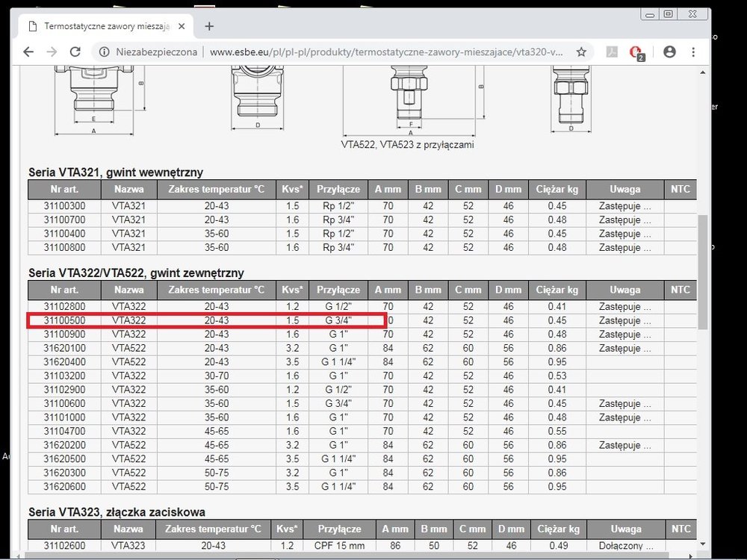Open the Chrome three-dot menu
The height and width of the screenshot is (560, 747).
[x=693, y=52]
